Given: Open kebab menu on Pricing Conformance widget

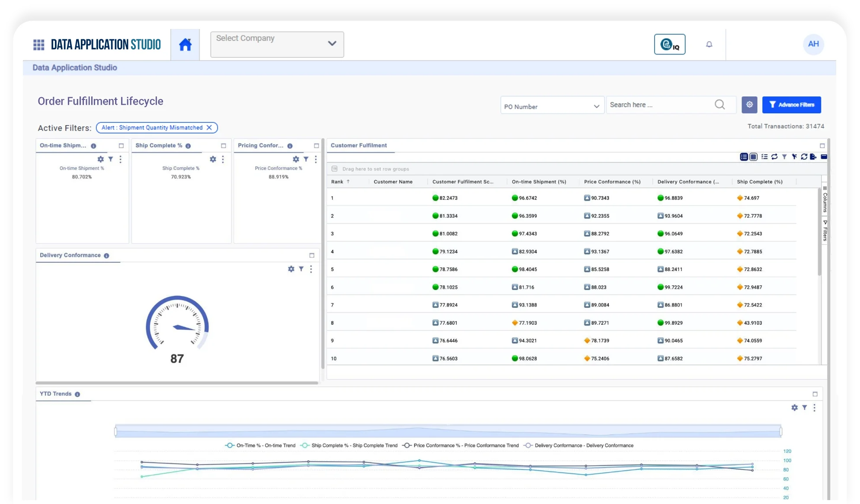Looking at the screenshot, I should click(316, 159).
